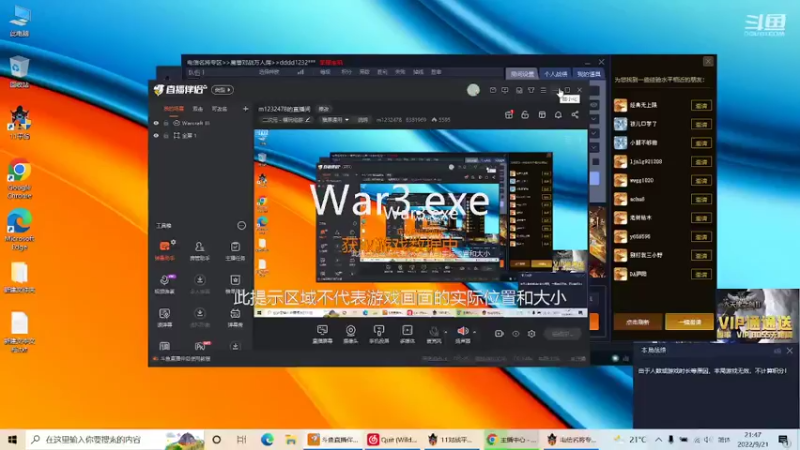Toggle the preview eye icon near settings
The height and width of the screenshot is (450, 800).
pos(516,334)
